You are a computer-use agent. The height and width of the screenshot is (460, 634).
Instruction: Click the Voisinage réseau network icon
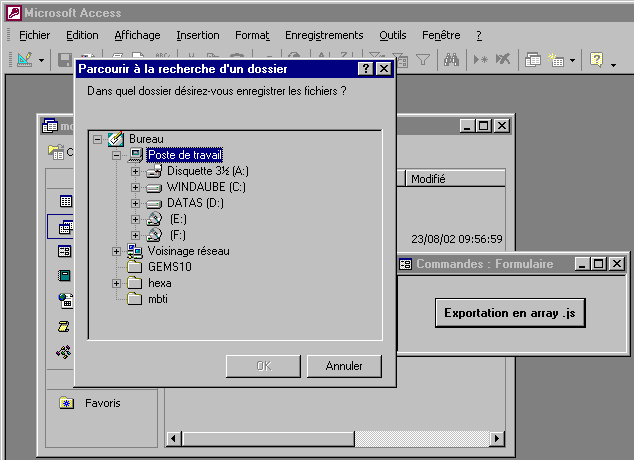[x=135, y=251]
